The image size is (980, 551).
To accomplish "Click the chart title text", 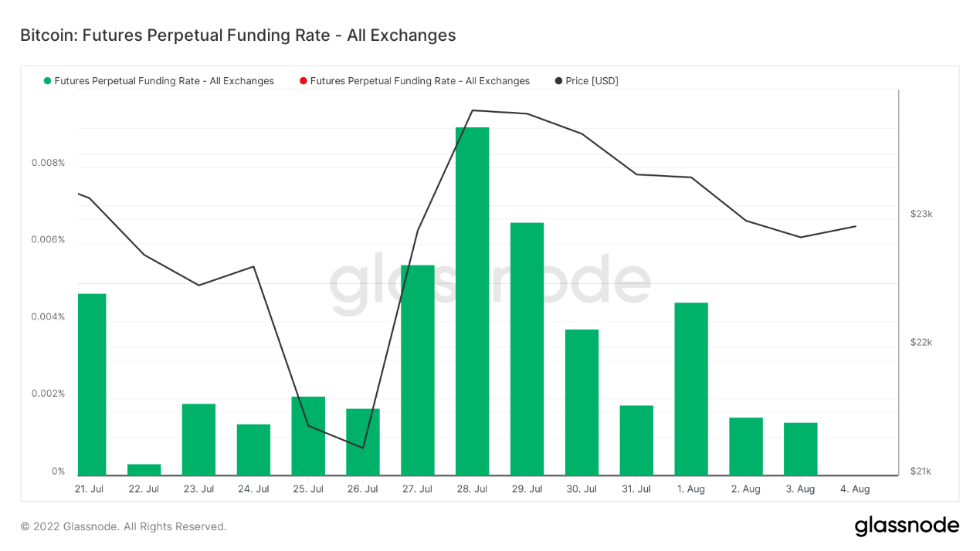I will pos(238,35).
